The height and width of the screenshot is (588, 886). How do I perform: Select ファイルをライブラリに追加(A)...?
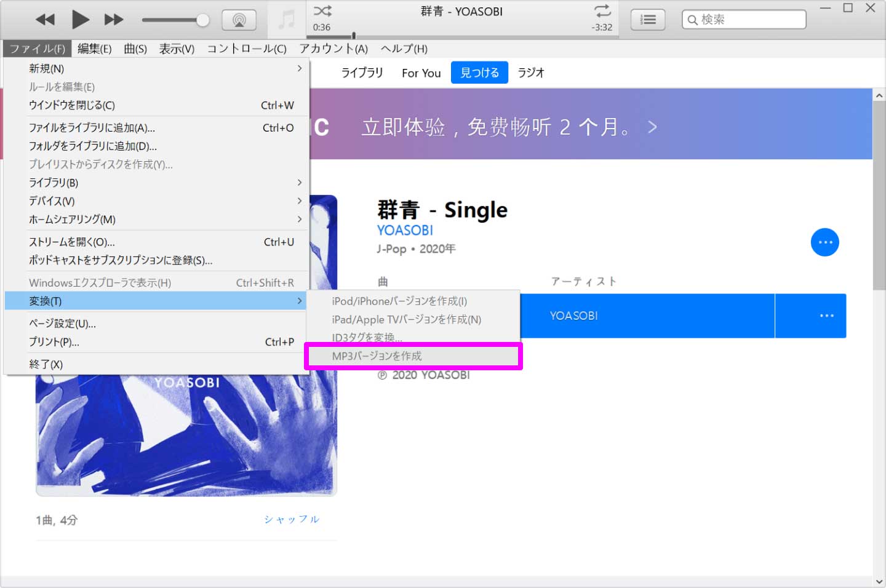[156, 128]
